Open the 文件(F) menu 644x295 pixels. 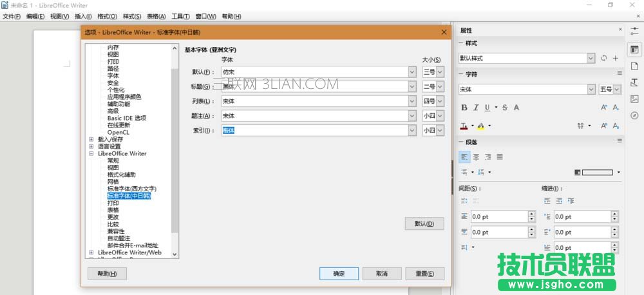pyautogui.click(x=12, y=17)
